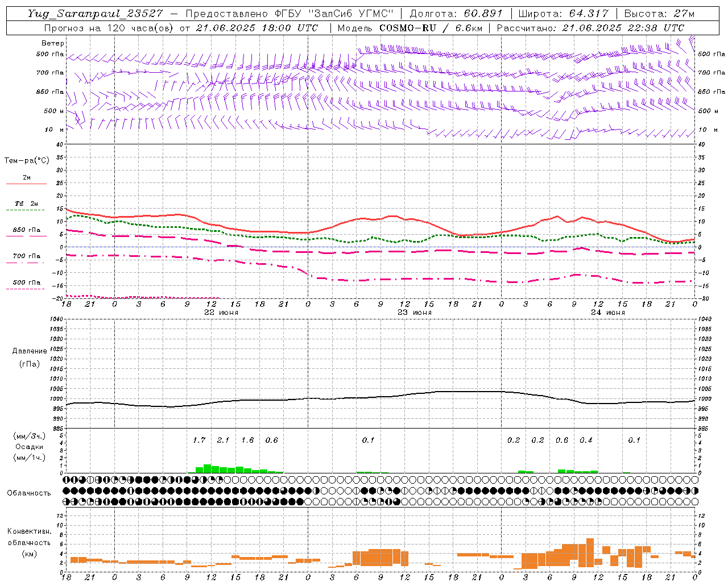Select the Td 2м dew point legend label

(x=27, y=203)
